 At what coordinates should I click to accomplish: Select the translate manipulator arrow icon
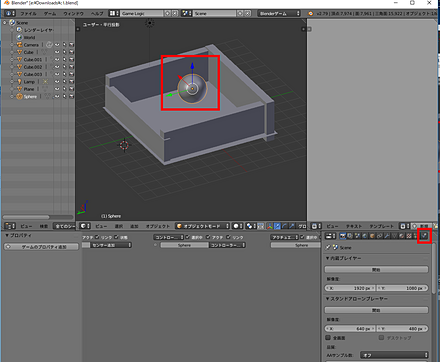[277, 226]
